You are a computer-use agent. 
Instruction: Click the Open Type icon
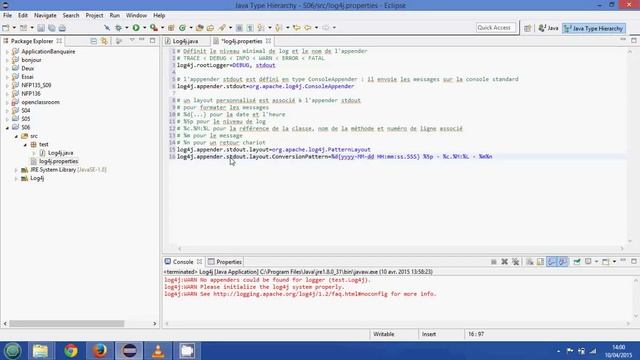[200, 28]
